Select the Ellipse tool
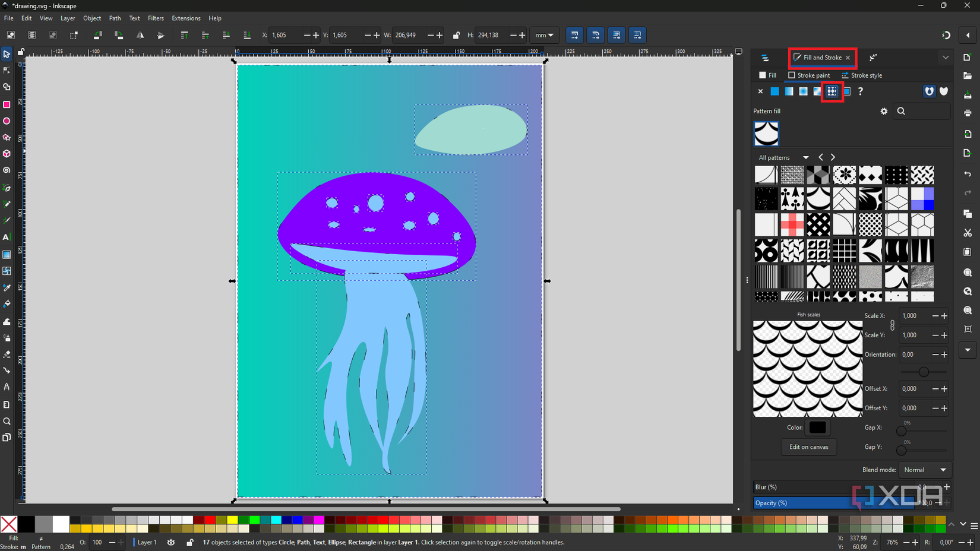Image resolution: width=980 pixels, height=551 pixels. coord(7,121)
